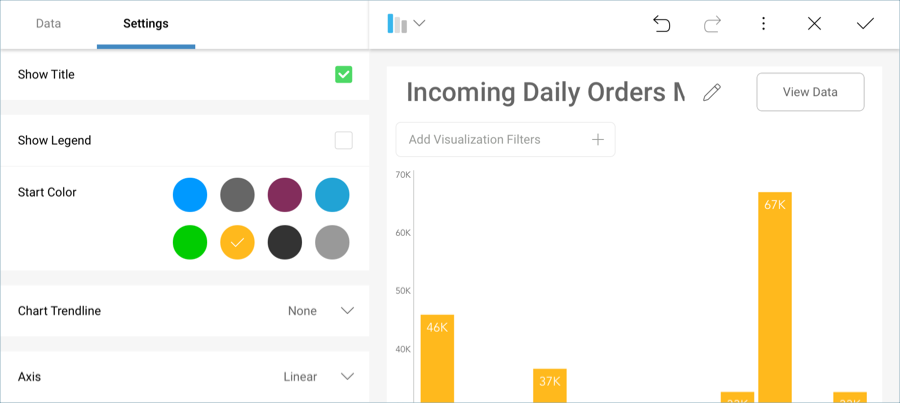Viewport: 900px width, 403px height.
Task: Expand the Axis Linear dropdown
Action: click(x=347, y=377)
